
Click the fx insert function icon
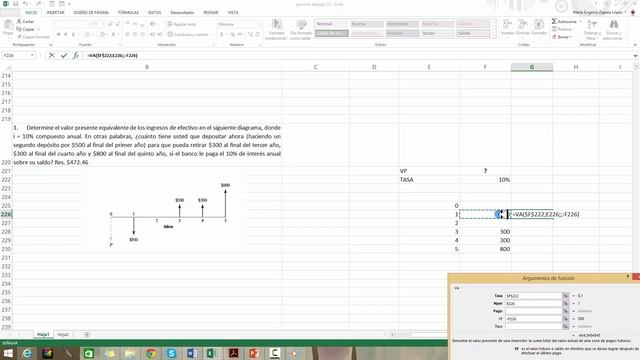point(76,56)
